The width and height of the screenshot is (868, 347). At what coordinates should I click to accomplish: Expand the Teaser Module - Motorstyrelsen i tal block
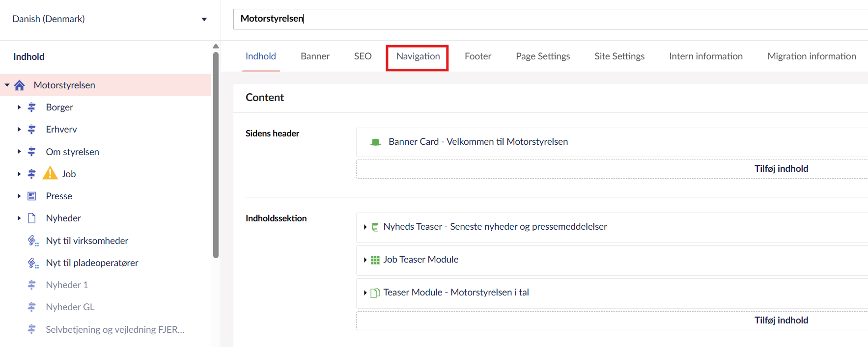[365, 293]
